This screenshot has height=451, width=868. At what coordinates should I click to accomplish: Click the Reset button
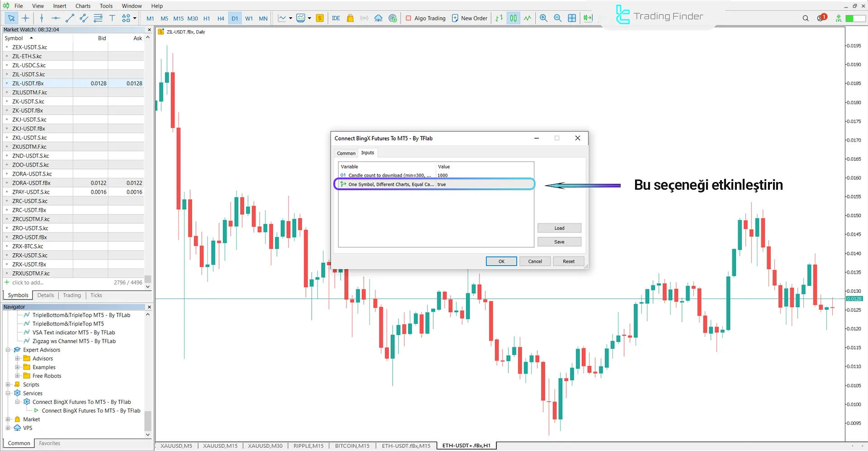[x=569, y=261]
